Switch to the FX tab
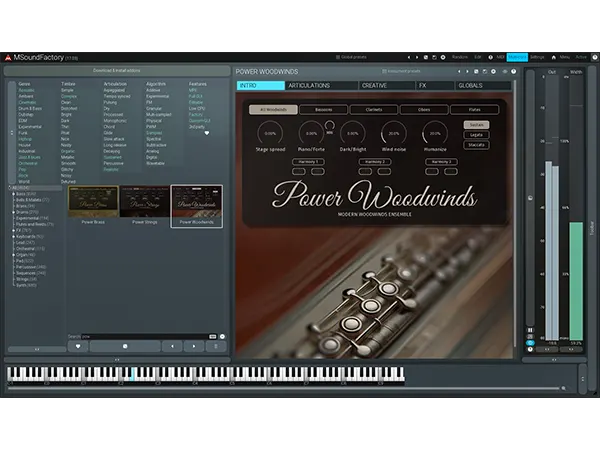The width and height of the screenshot is (600, 450). point(435,85)
